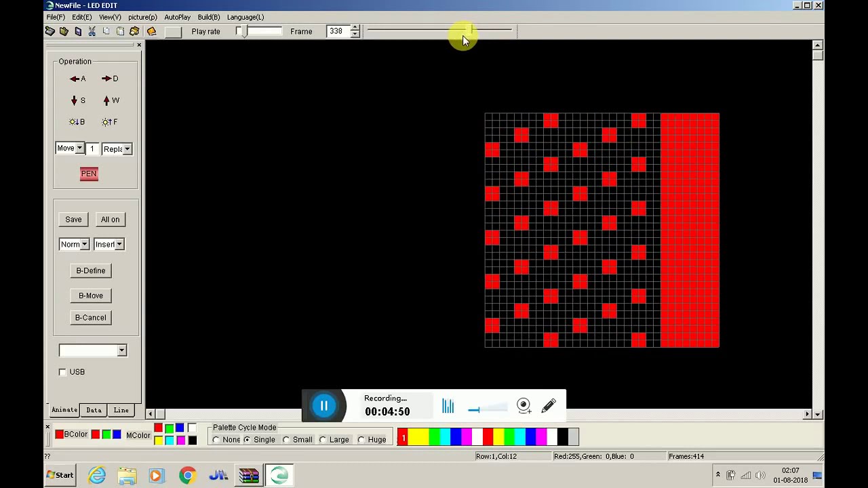This screenshot has width=868, height=488.
Task: Pick the BColor current red swatch
Action: (59, 434)
